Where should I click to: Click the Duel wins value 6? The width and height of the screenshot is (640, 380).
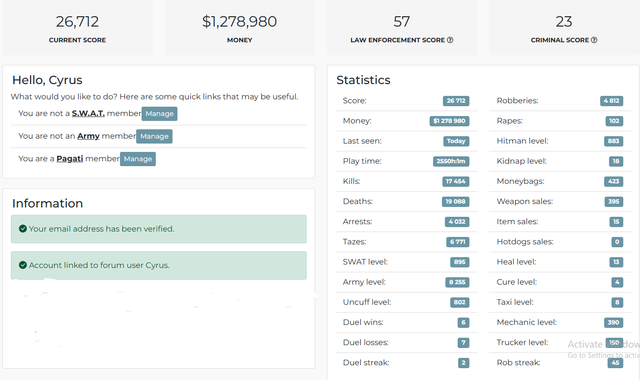tap(463, 322)
